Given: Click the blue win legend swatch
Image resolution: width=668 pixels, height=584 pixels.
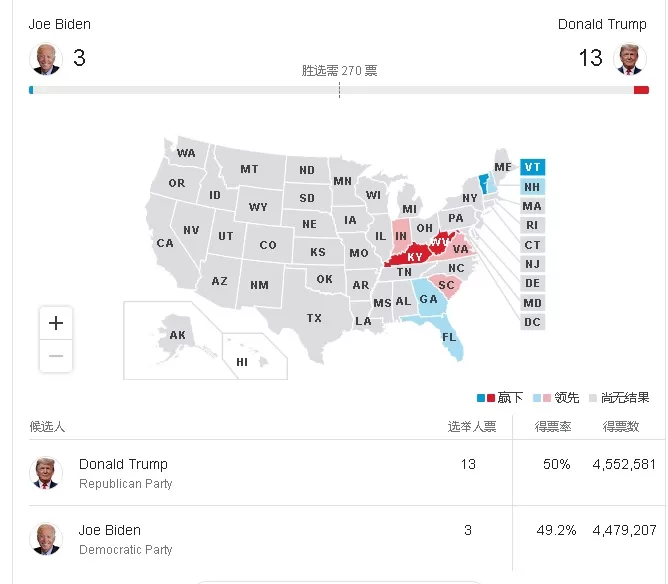Looking at the screenshot, I should tap(481, 398).
